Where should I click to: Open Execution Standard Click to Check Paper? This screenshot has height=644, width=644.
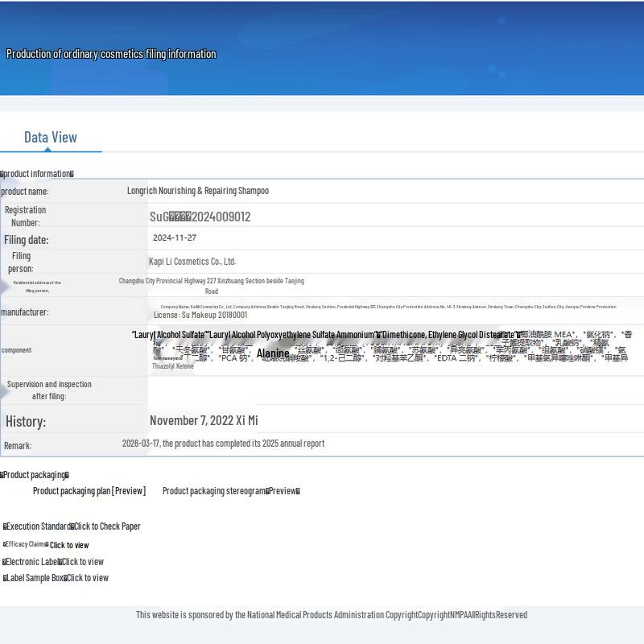coord(72,526)
